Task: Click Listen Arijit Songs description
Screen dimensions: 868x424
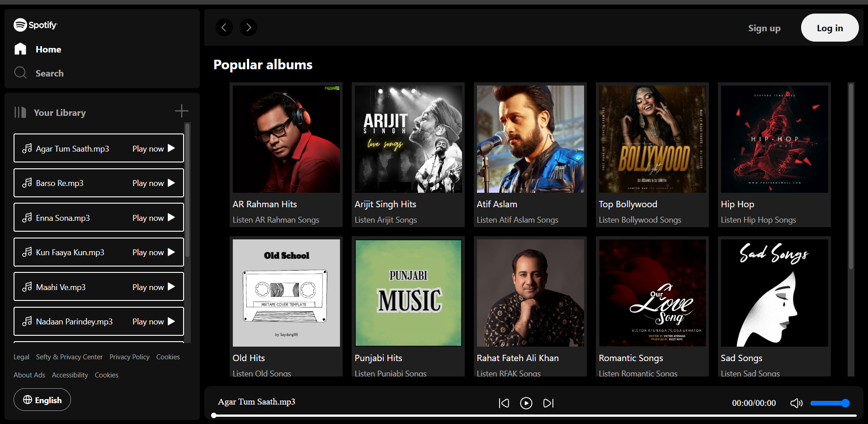Action: pyautogui.click(x=386, y=220)
